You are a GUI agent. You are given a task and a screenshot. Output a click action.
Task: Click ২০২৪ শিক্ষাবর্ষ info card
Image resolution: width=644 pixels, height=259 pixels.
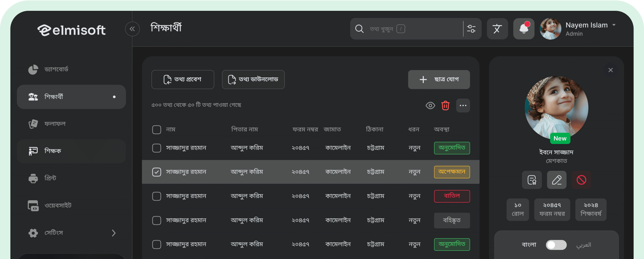click(x=591, y=210)
